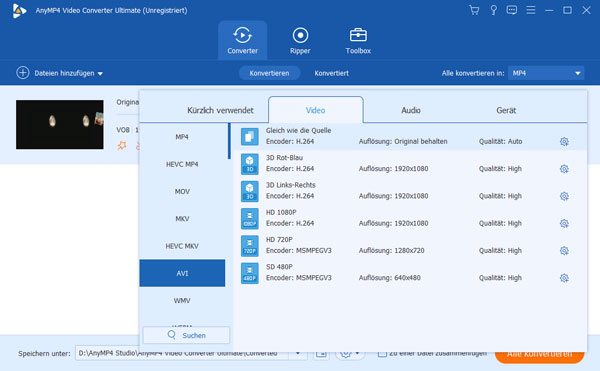
Task: Select HEVC MP4 in the format list
Action: 182,164
